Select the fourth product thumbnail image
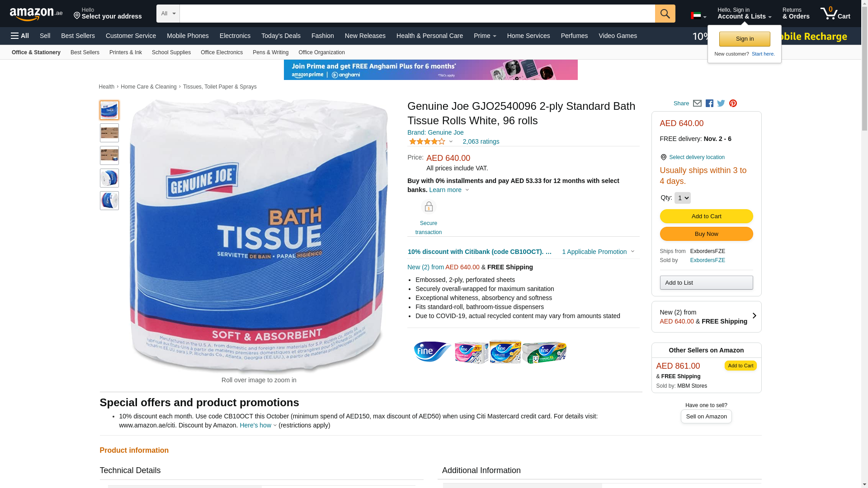 (109, 178)
